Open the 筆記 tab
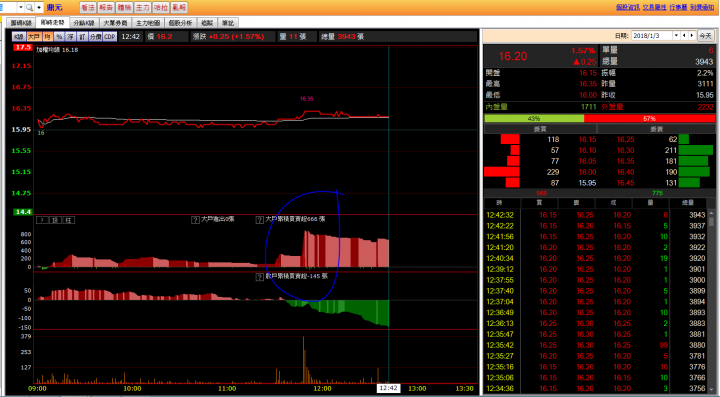 (x=228, y=23)
